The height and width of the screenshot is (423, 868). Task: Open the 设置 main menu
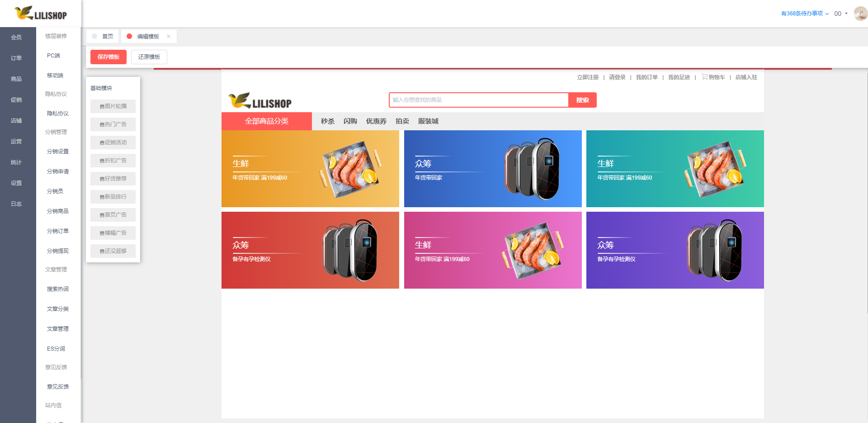pos(16,183)
